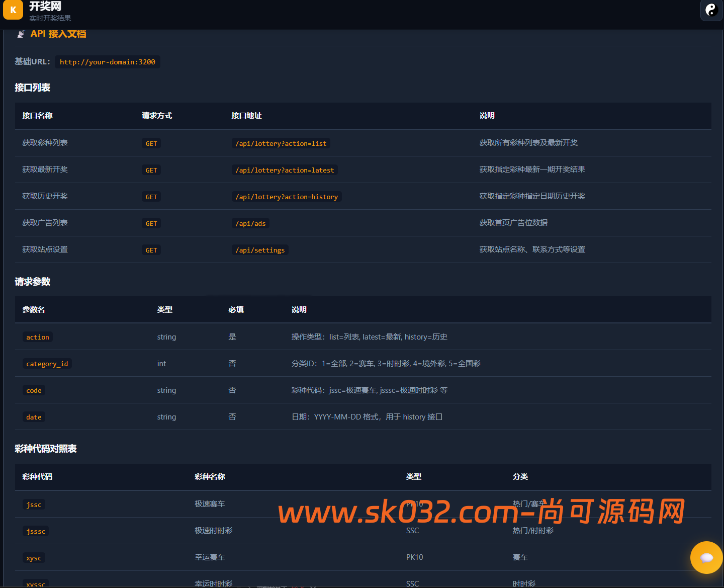Select the action parameter name

38,337
